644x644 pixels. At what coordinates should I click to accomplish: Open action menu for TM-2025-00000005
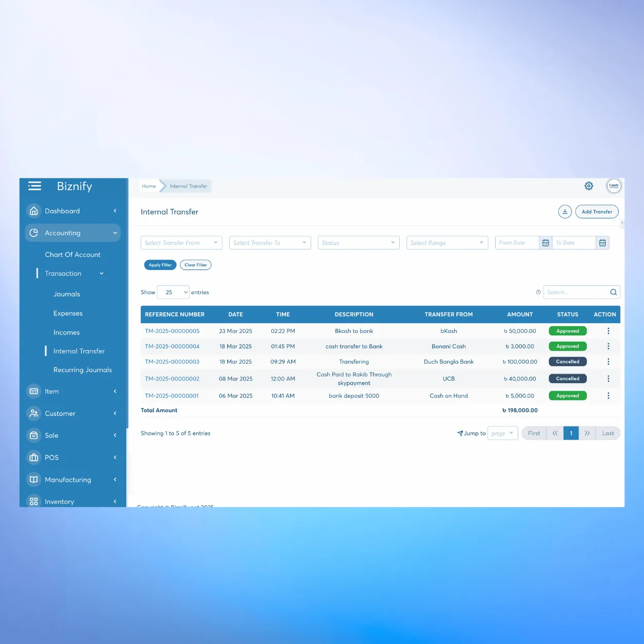pyautogui.click(x=608, y=331)
